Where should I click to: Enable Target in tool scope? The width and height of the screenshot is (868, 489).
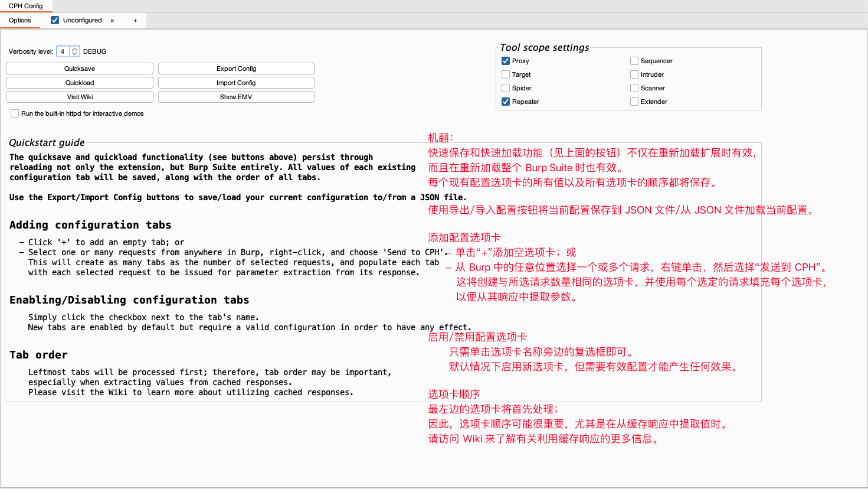coord(506,74)
